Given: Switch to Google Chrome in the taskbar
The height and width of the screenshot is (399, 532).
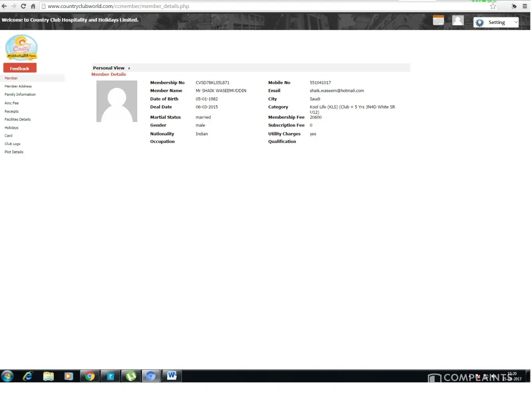Looking at the screenshot, I should (x=90, y=376).
